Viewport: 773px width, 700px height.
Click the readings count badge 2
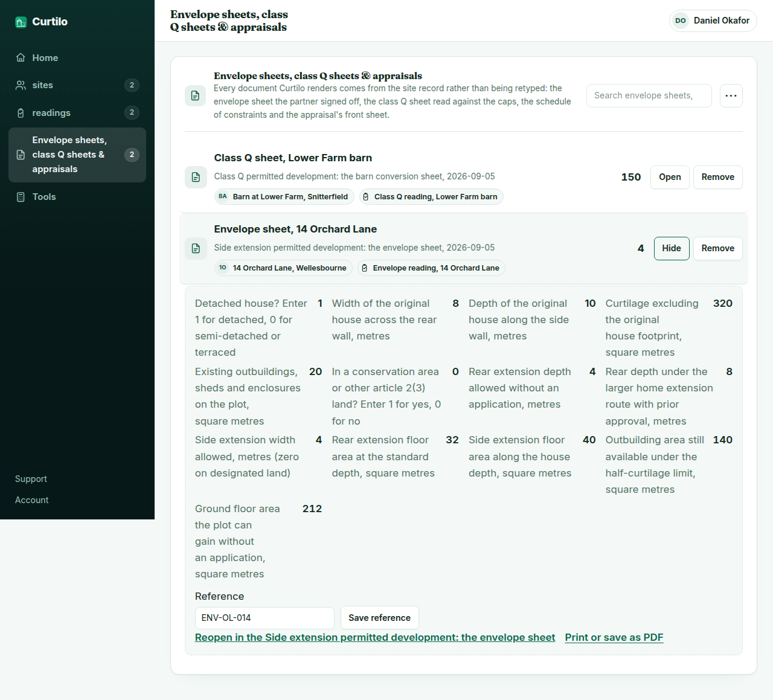click(132, 112)
